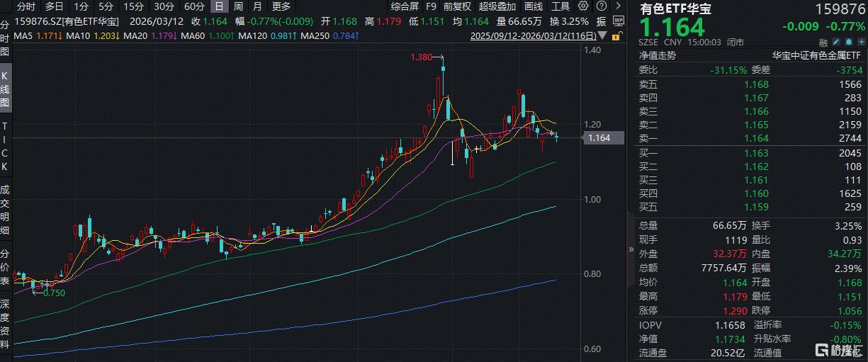Click 华宝中证有色金属ETF fund name
This screenshot has height=362, width=868.
[x=816, y=55]
